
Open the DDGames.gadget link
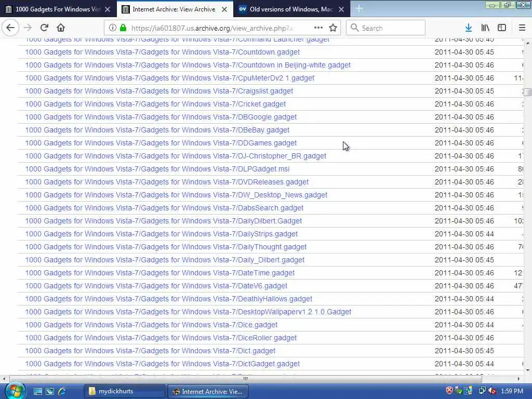(161, 143)
